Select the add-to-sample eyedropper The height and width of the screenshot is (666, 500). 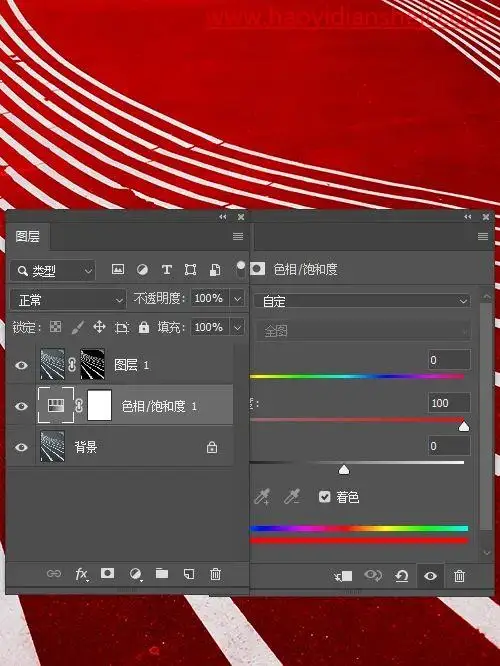click(x=262, y=496)
